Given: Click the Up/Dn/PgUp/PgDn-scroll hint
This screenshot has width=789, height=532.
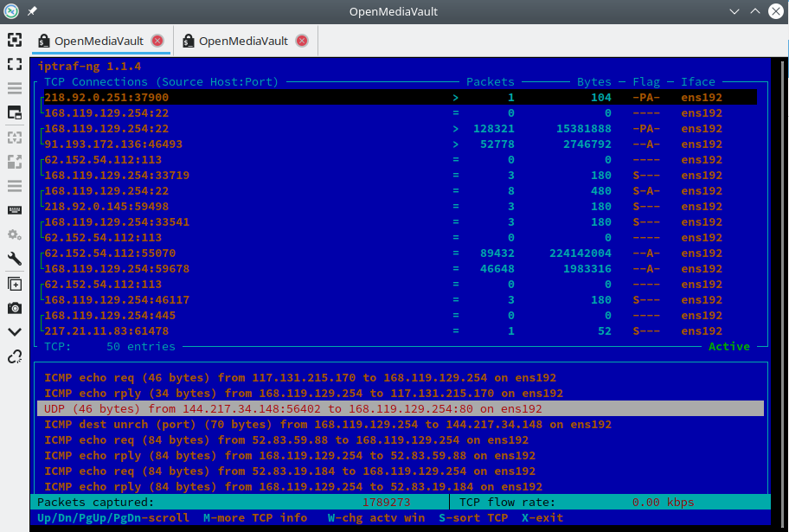Looking at the screenshot, I should coord(113,518).
